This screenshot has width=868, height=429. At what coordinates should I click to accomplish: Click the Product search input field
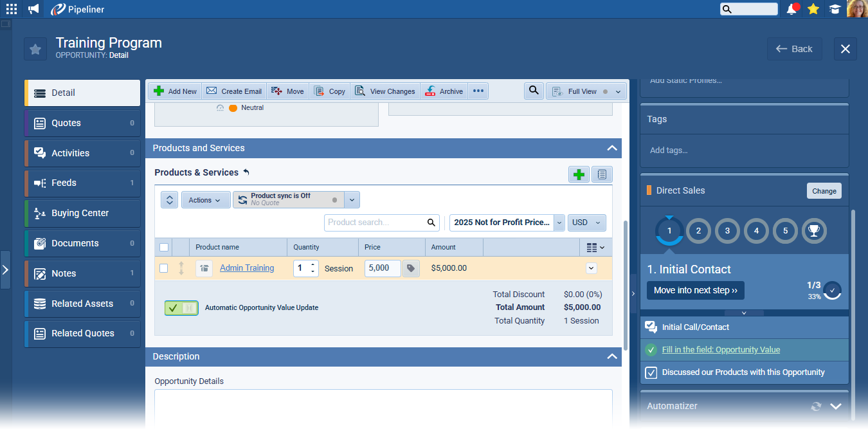pyautogui.click(x=376, y=223)
